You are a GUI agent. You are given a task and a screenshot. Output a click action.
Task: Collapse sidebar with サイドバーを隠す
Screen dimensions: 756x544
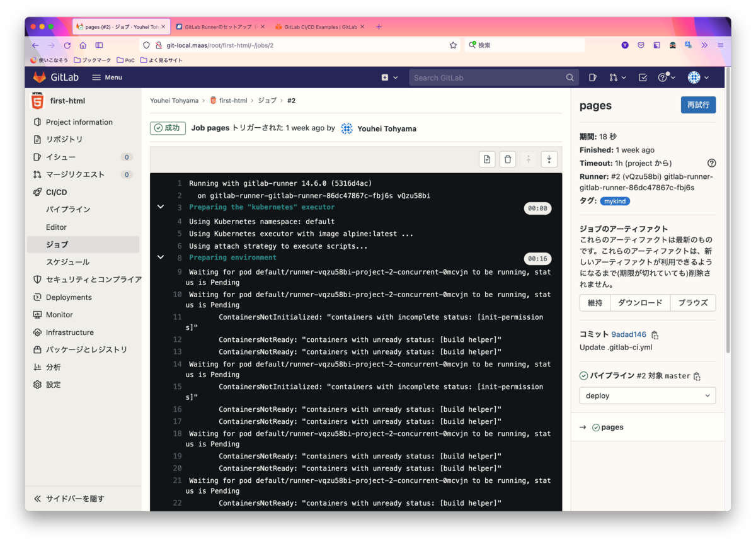(x=69, y=498)
